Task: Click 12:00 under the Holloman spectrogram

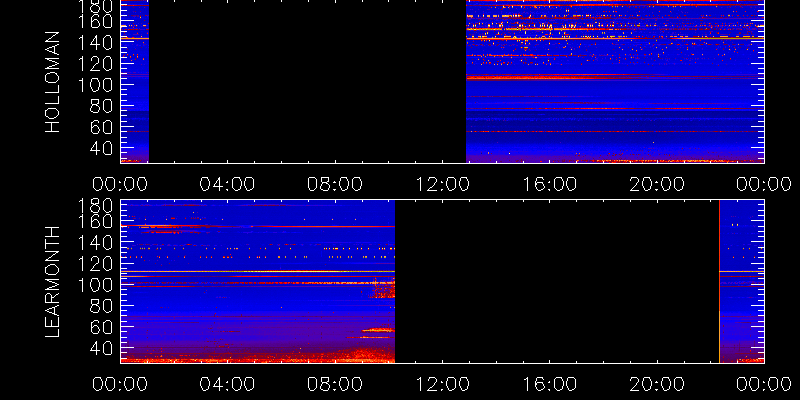Action: pos(442,184)
